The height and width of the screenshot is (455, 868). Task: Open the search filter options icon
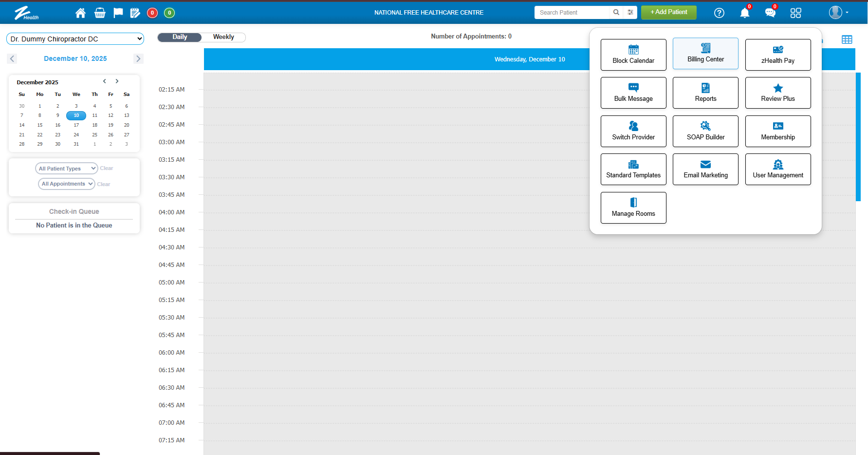(x=630, y=13)
